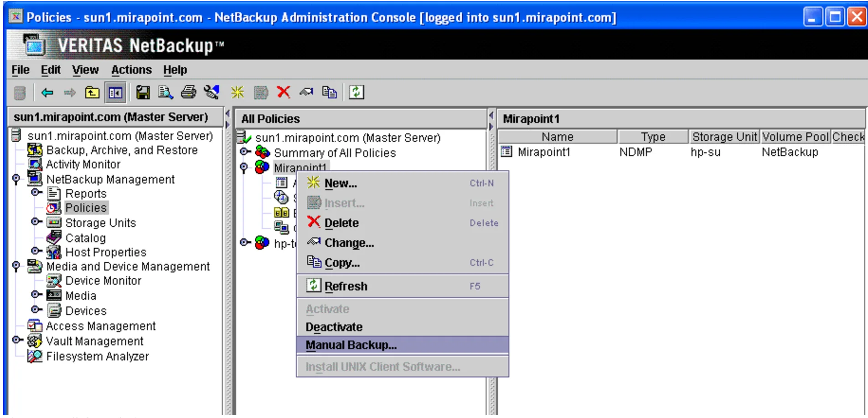The width and height of the screenshot is (868, 418).
Task: Click the Vault Management icon
Action: (x=35, y=341)
